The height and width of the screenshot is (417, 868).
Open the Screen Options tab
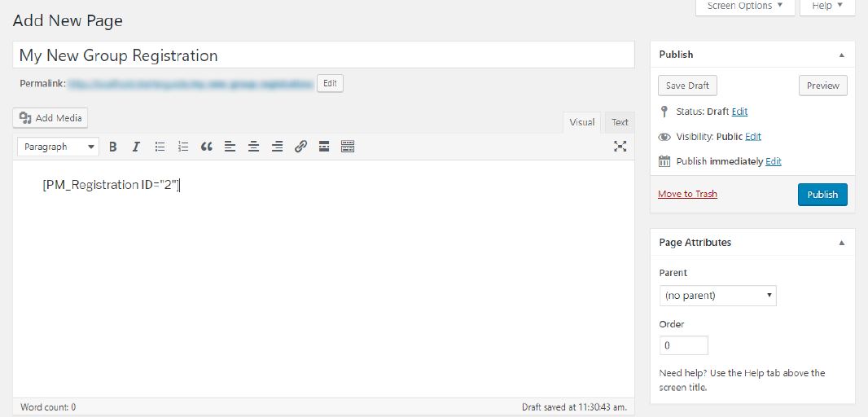(744, 7)
